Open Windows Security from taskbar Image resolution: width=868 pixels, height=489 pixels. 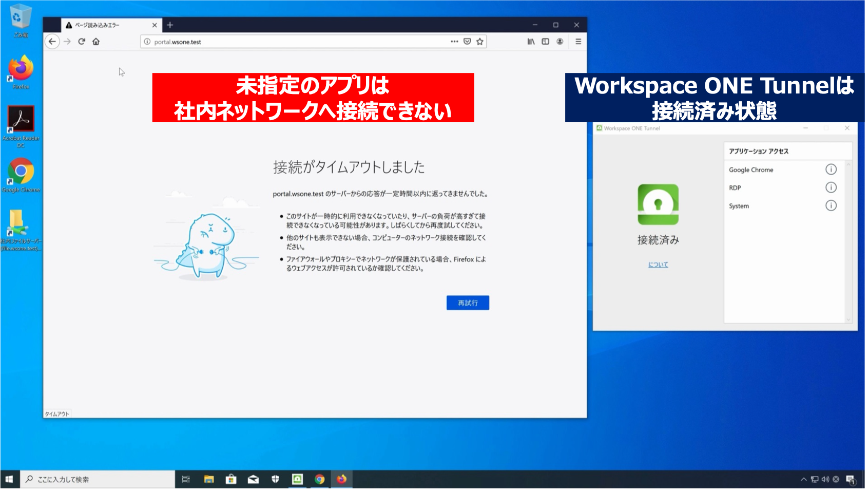click(x=275, y=479)
